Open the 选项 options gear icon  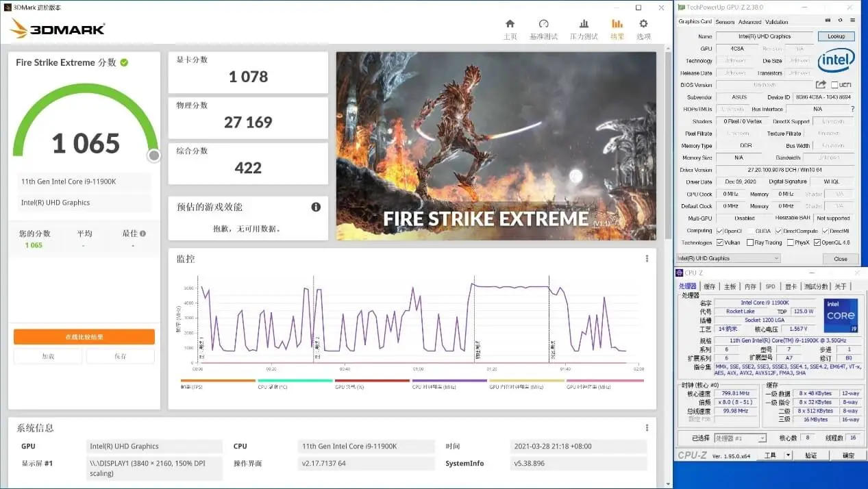[x=643, y=24]
